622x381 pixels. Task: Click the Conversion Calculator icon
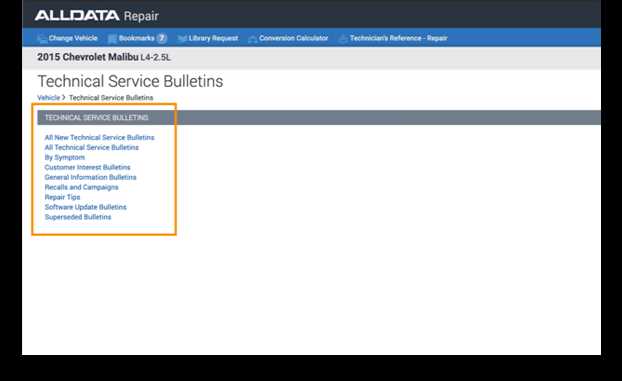click(x=252, y=38)
